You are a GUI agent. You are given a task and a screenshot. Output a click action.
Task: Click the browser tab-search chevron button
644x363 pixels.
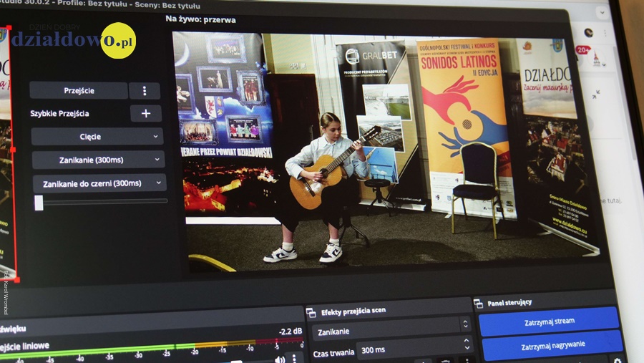[602, 12]
